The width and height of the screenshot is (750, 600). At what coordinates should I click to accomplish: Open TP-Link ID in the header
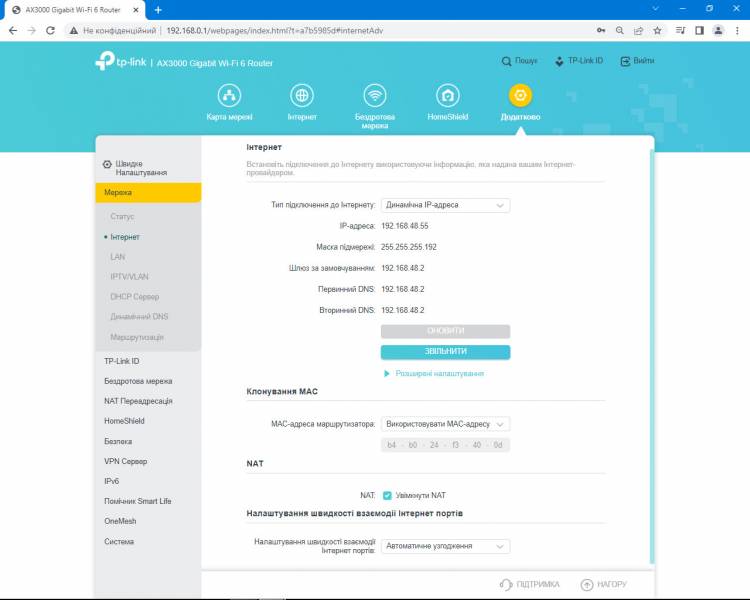[x=579, y=61]
